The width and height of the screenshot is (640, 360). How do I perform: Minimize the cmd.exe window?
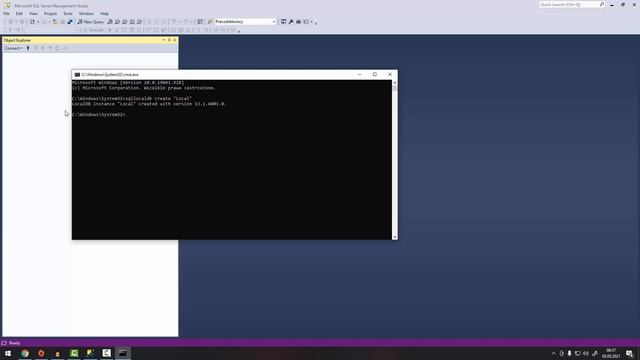click(360, 75)
